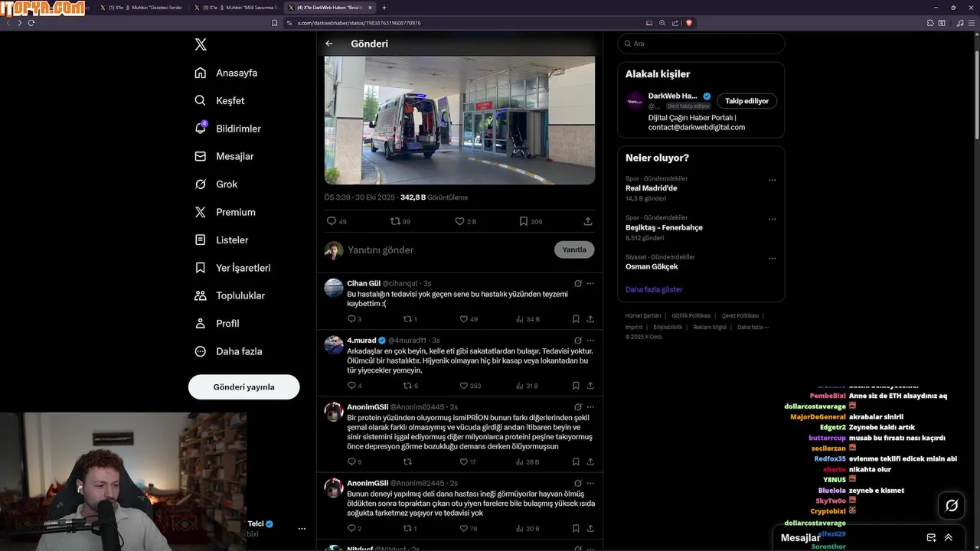Screen dimensions: 980x551
Task: Click the Yanıtla button
Action: pos(574,249)
